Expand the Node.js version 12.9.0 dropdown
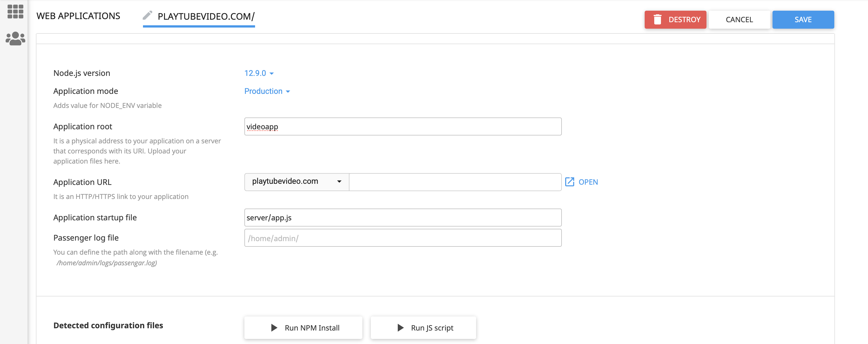Image resolution: width=868 pixels, height=344 pixels. click(x=259, y=73)
